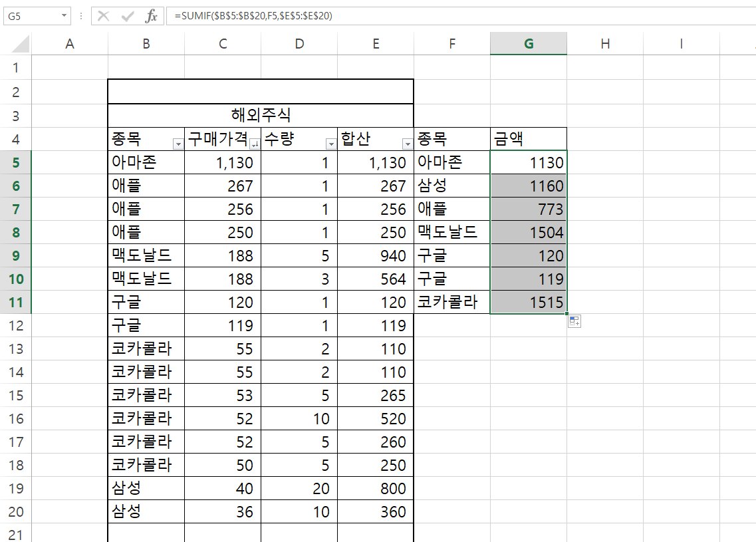
Task: Click cell E20 with value 360
Action: (376, 511)
